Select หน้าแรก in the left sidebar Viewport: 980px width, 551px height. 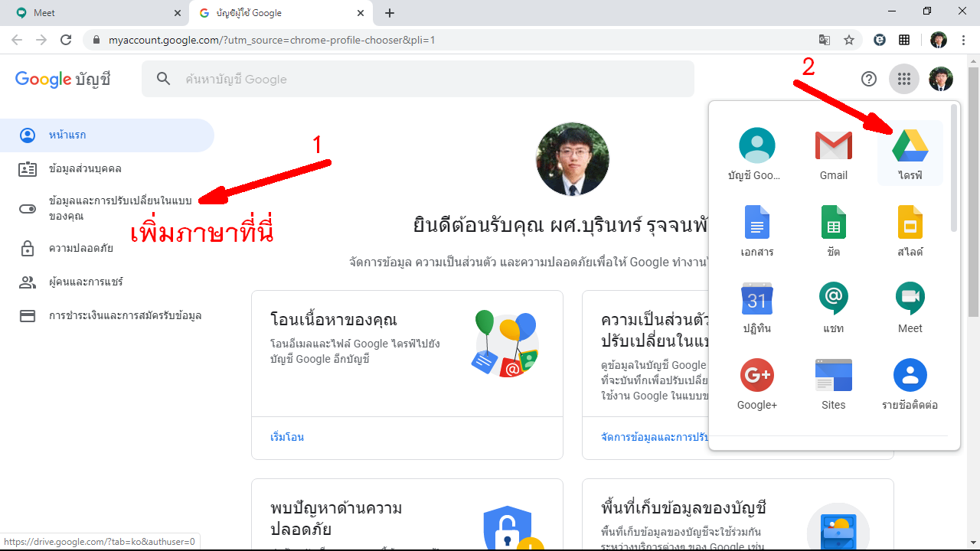67,135
